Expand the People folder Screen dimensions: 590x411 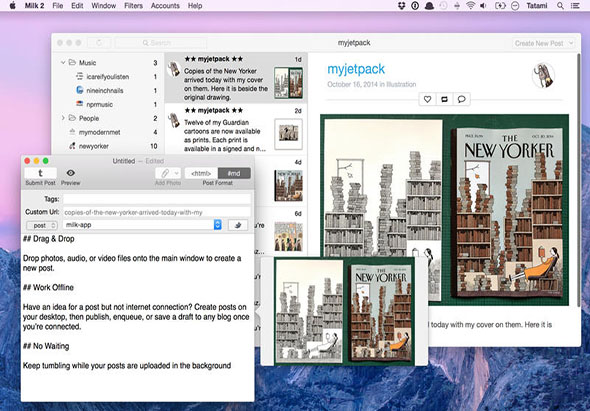coord(63,118)
